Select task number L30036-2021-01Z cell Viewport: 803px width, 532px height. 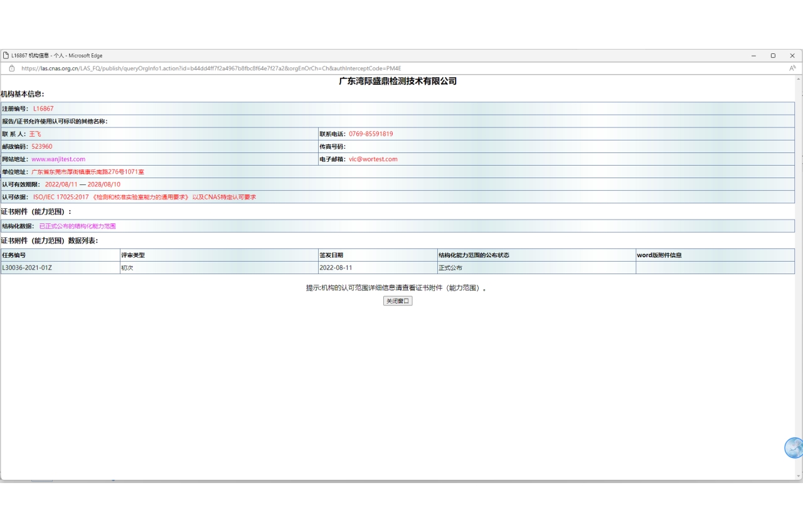tap(27, 268)
